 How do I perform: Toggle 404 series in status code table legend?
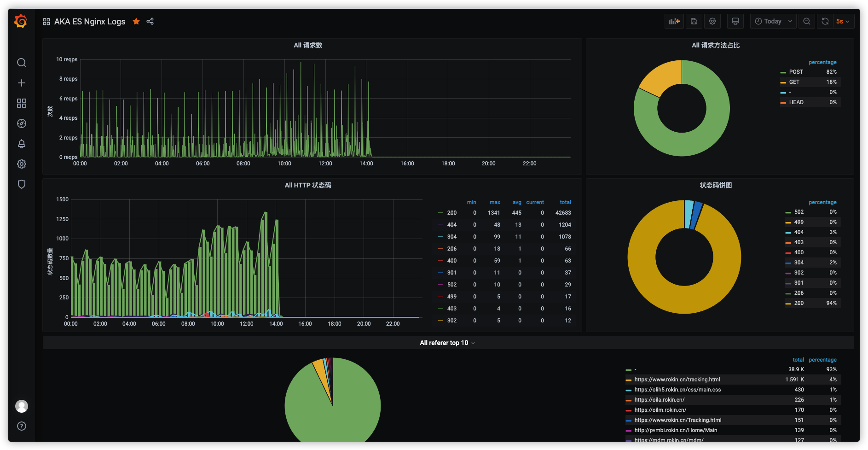(451, 225)
